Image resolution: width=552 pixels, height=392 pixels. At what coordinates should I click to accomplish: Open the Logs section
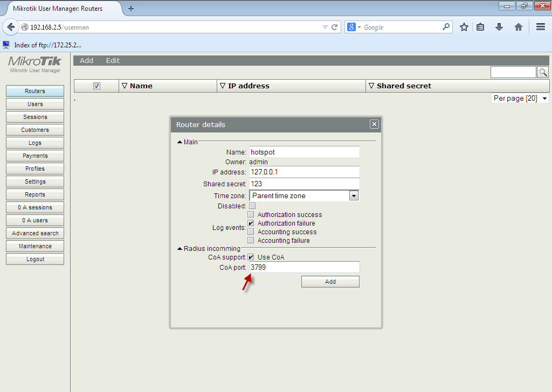coord(35,143)
